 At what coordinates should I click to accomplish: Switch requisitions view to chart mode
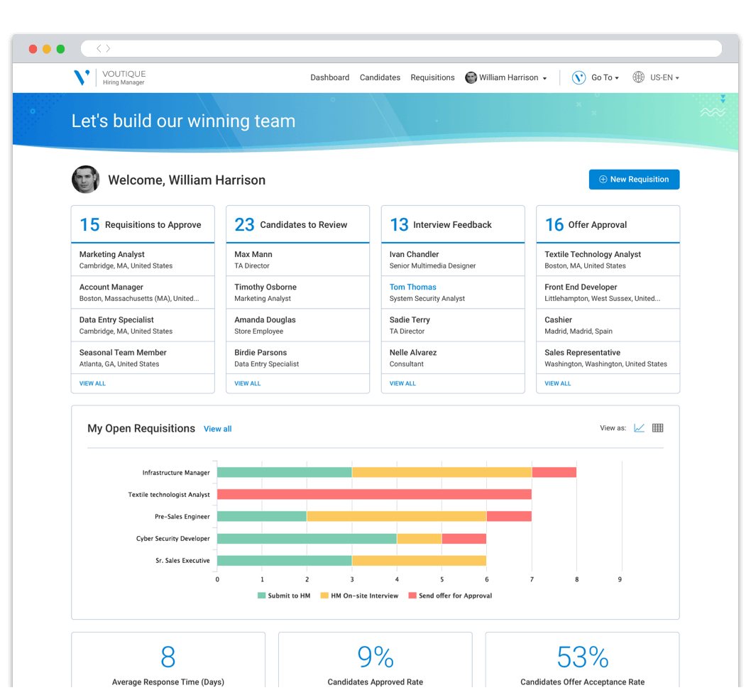[639, 427]
